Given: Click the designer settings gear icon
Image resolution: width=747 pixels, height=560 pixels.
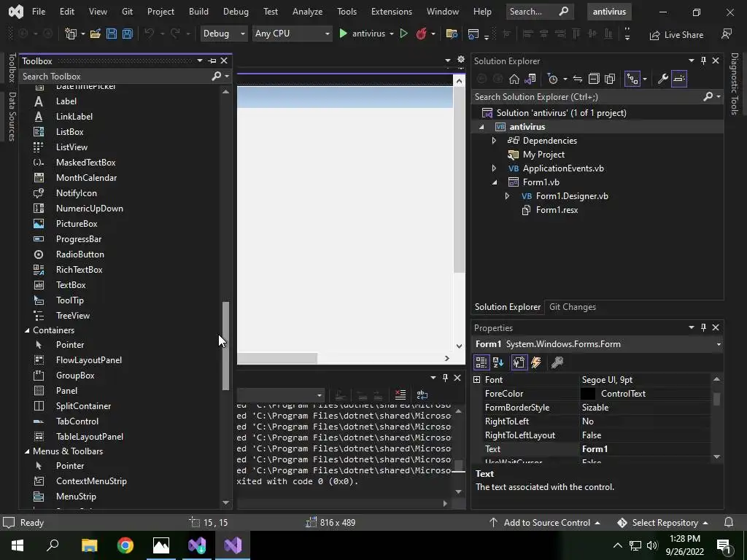Looking at the screenshot, I should coord(461,60).
